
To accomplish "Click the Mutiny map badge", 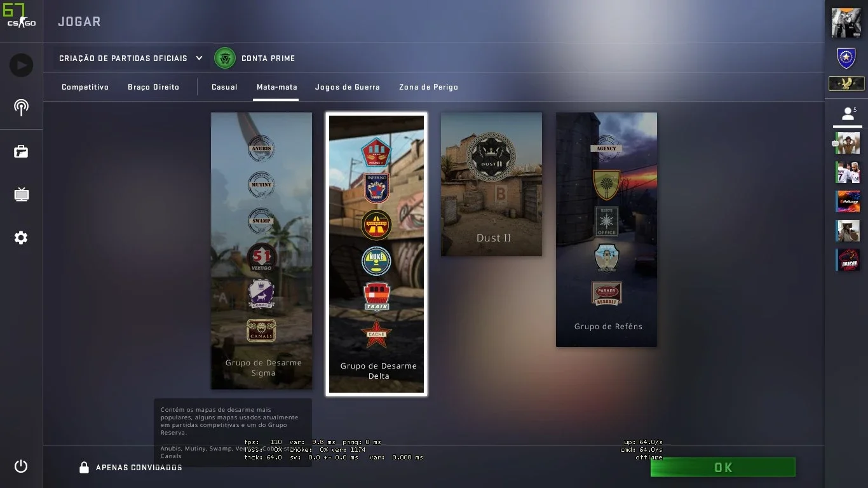I will (x=261, y=185).
